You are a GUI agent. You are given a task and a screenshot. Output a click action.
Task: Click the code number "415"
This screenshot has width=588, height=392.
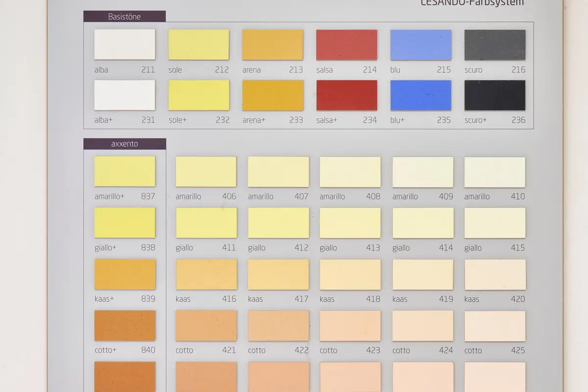pyautogui.click(x=518, y=248)
